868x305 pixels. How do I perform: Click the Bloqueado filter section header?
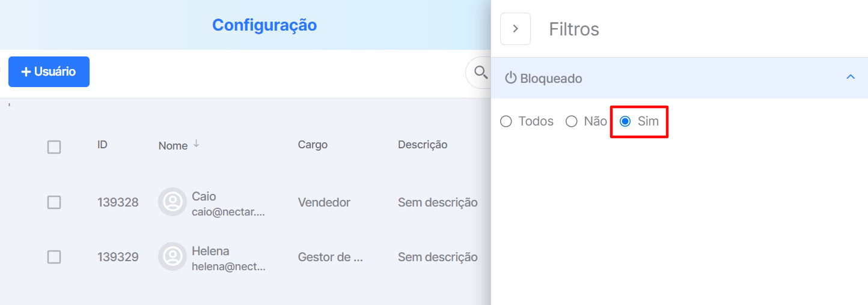point(679,78)
